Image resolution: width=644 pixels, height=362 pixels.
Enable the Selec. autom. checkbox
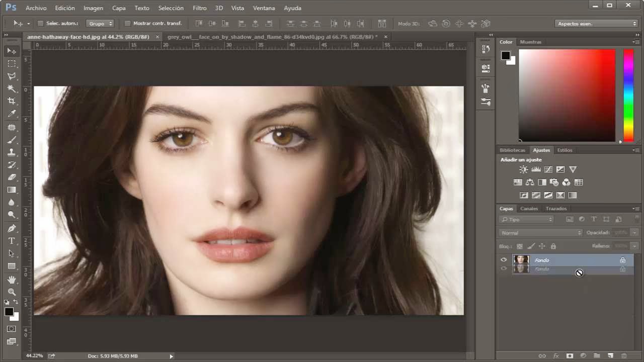[x=41, y=23]
